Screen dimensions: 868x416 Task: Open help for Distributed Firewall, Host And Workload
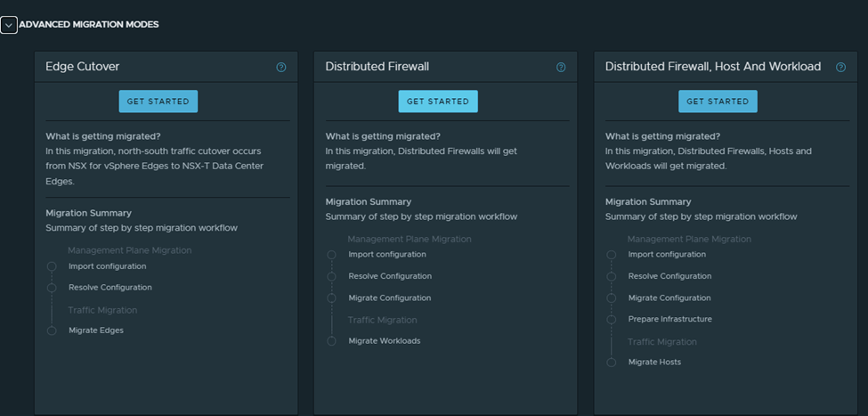coord(840,67)
